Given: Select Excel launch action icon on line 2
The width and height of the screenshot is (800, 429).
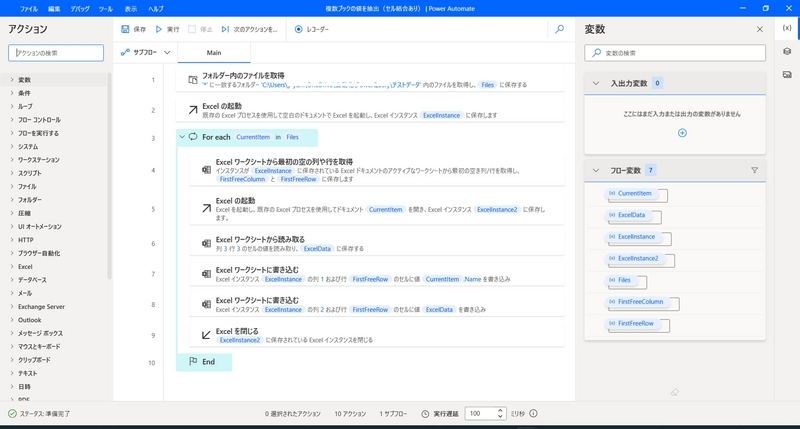Looking at the screenshot, I should [193, 110].
